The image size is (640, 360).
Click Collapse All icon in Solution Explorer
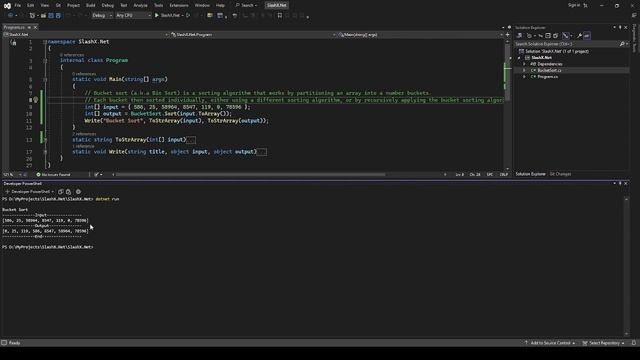point(548,36)
